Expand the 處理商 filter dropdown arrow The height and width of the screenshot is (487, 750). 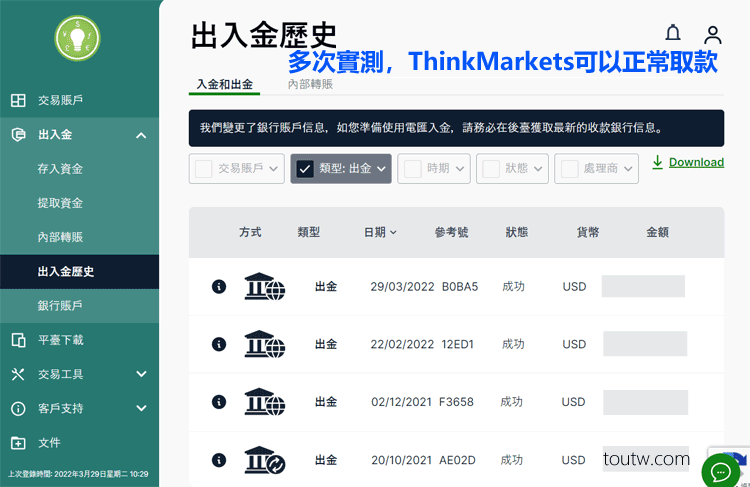click(628, 169)
